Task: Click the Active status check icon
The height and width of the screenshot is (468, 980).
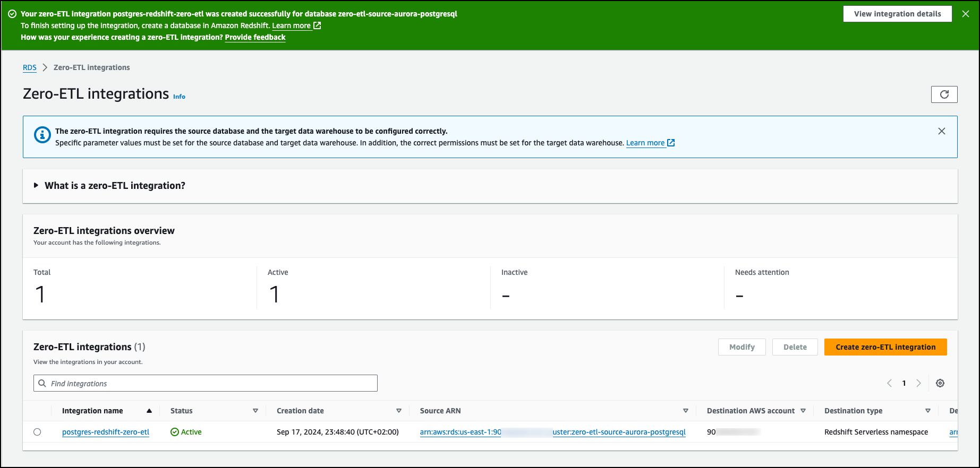Action: [175, 432]
